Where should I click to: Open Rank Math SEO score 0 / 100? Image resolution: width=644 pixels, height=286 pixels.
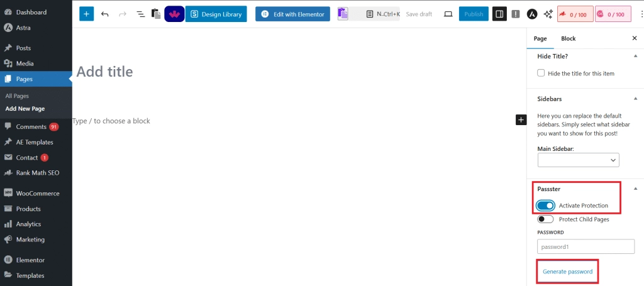(x=575, y=14)
